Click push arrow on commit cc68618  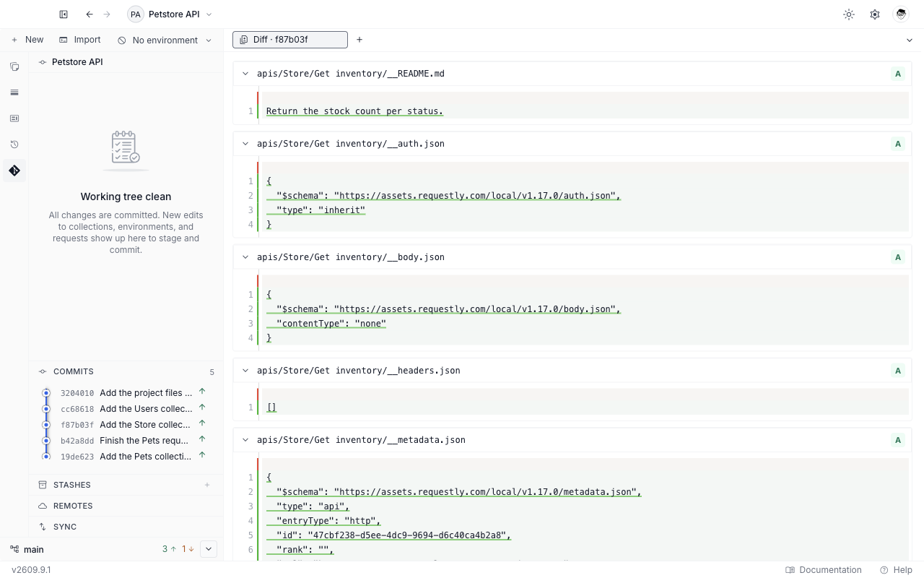[x=202, y=407]
